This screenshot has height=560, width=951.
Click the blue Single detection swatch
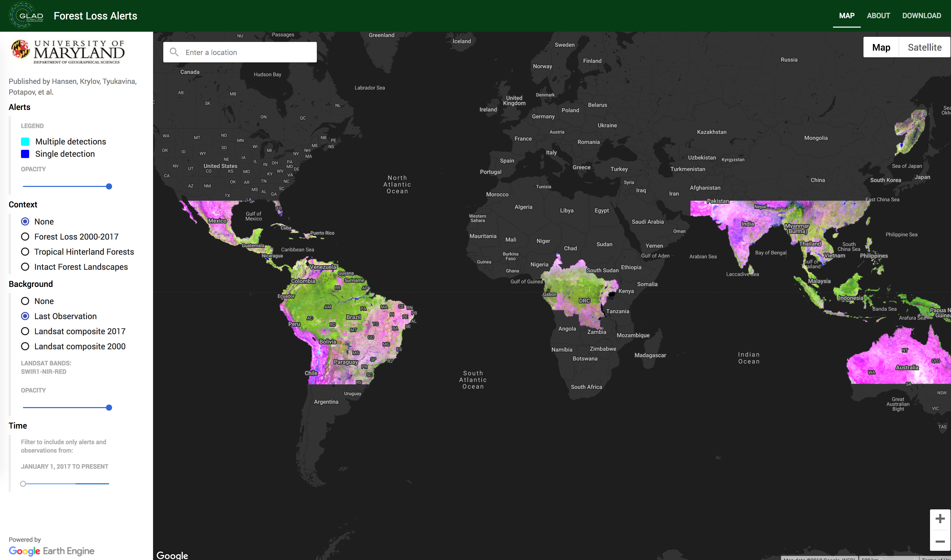coord(25,154)
